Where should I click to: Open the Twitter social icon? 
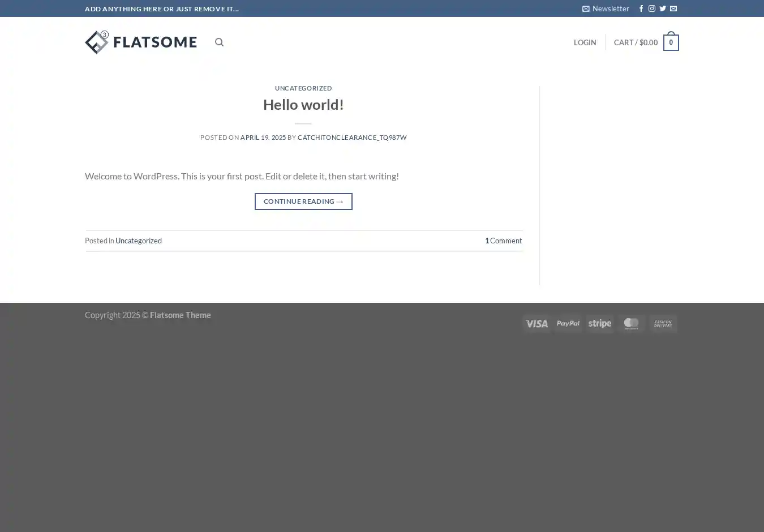click(663, 8)
